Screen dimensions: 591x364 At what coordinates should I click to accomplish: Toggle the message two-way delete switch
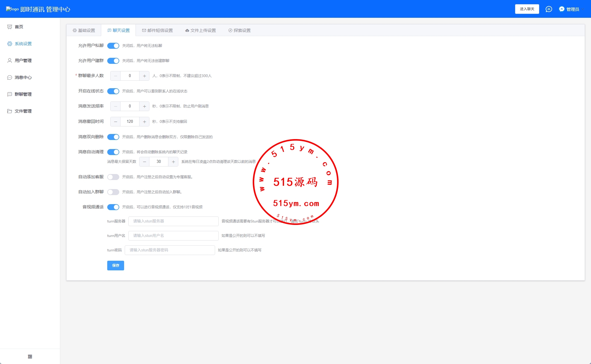point(113,137)
